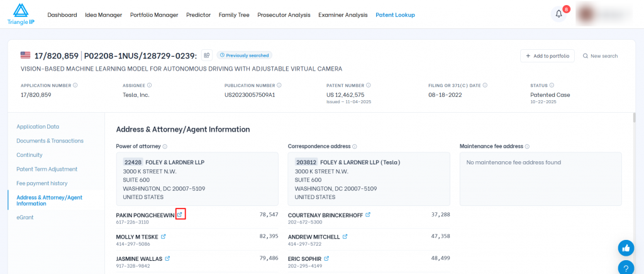
Task: Click attorney name MOLLY M TESKE
Action: [137, 237]
